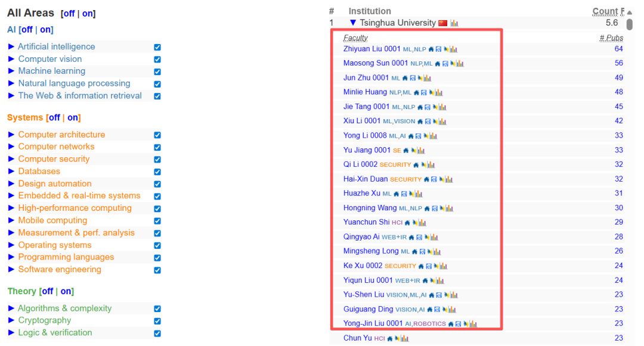Uncheck the Computer architecture checkbox
This screenshot has height=346, width=644.
pyautogui.click(x=157, y=135)
